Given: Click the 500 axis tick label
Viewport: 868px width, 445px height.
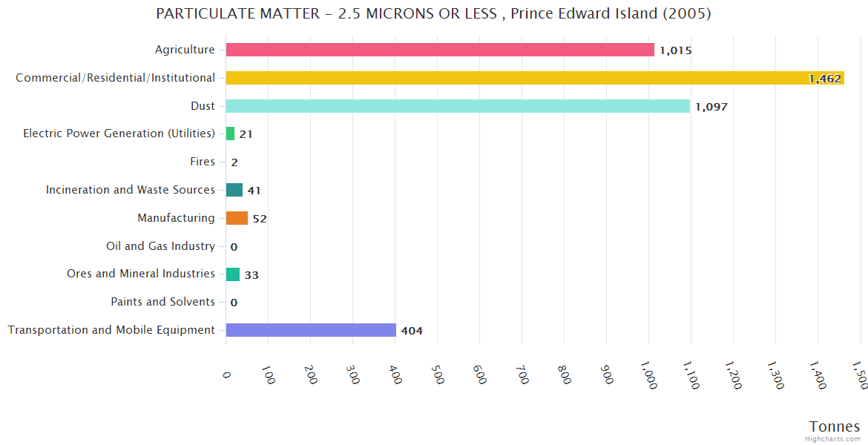Looking at the screenshot, I should pos(438,374).
